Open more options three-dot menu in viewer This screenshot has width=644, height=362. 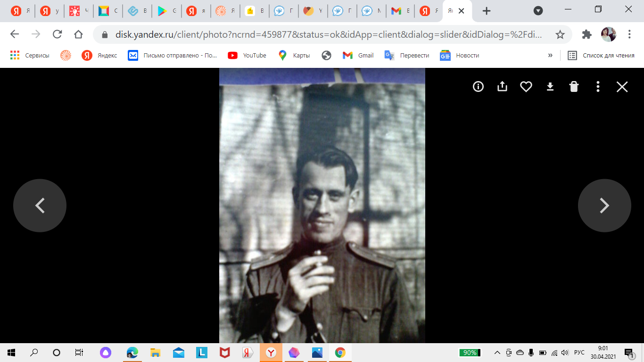click(x=598, y=87)
